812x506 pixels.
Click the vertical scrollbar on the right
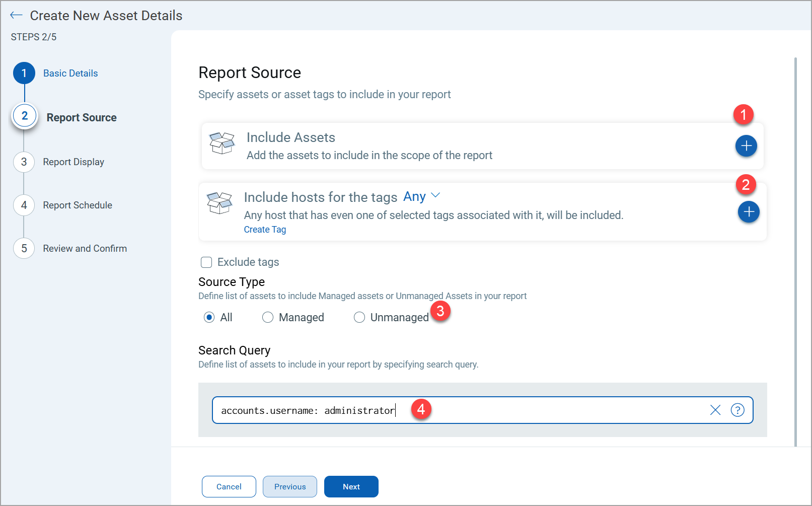(x=795, y=252)
